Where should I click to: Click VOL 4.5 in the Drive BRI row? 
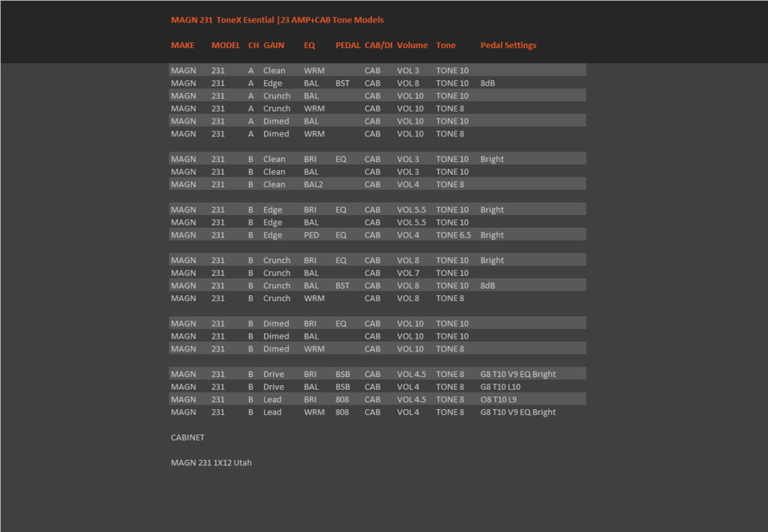point(412,375)
